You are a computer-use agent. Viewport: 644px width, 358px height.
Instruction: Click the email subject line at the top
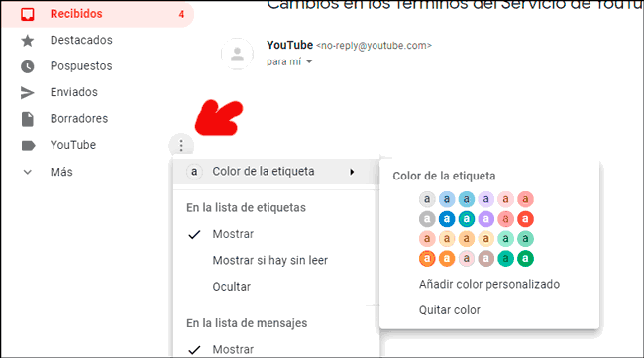pyautogui.click(x=455, y=5)
